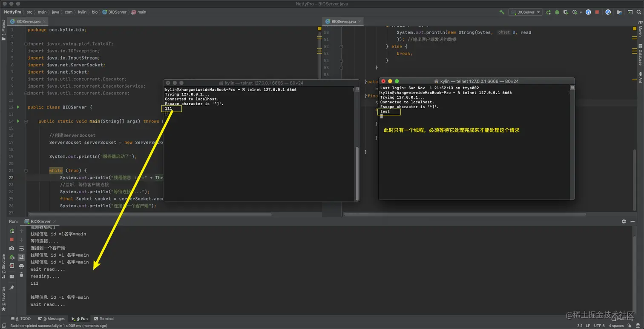Open the Terminal tool window tab
The width and height of the screenshot is (644, 329).
click(104, 318)
